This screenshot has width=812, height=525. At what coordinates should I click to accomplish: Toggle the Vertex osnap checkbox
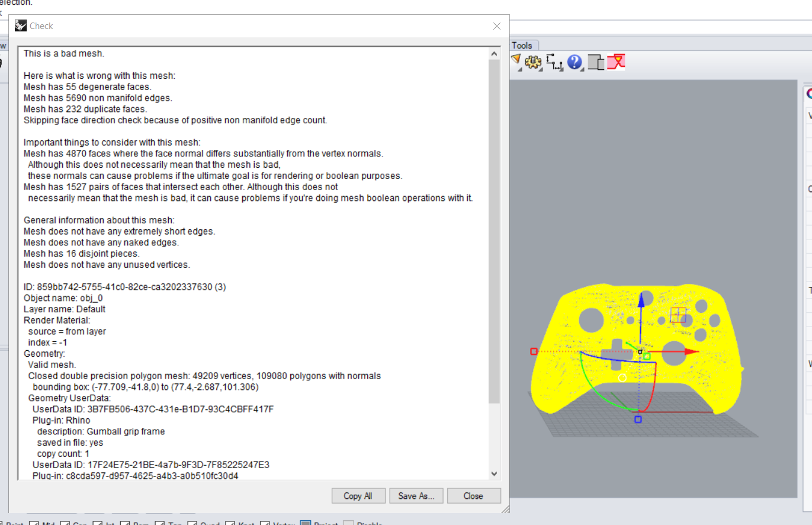266,524
